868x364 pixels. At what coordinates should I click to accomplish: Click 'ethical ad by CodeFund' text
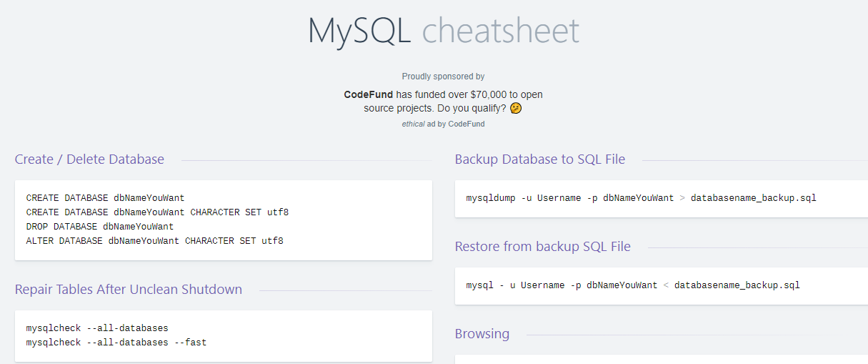[443, 124]
